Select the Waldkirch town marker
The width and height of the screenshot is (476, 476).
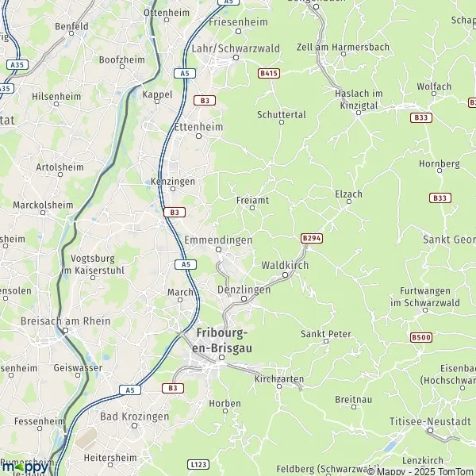point(285,275)
